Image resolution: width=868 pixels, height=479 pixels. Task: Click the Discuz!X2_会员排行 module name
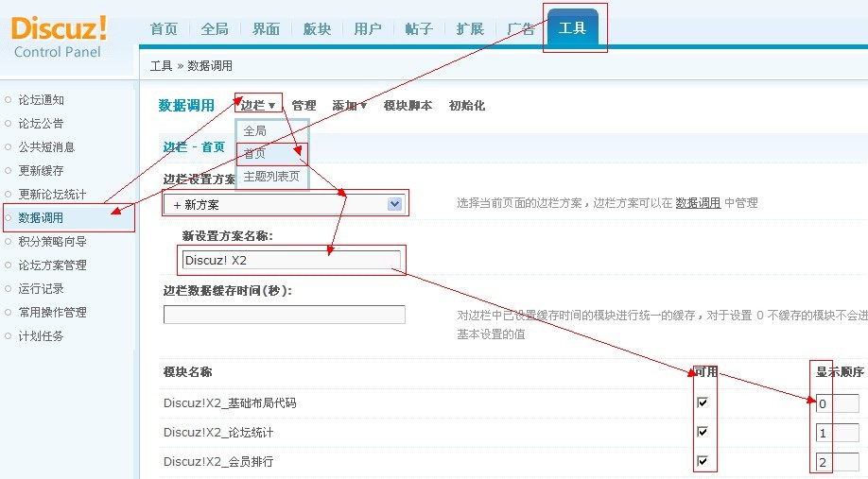point(218,461)
